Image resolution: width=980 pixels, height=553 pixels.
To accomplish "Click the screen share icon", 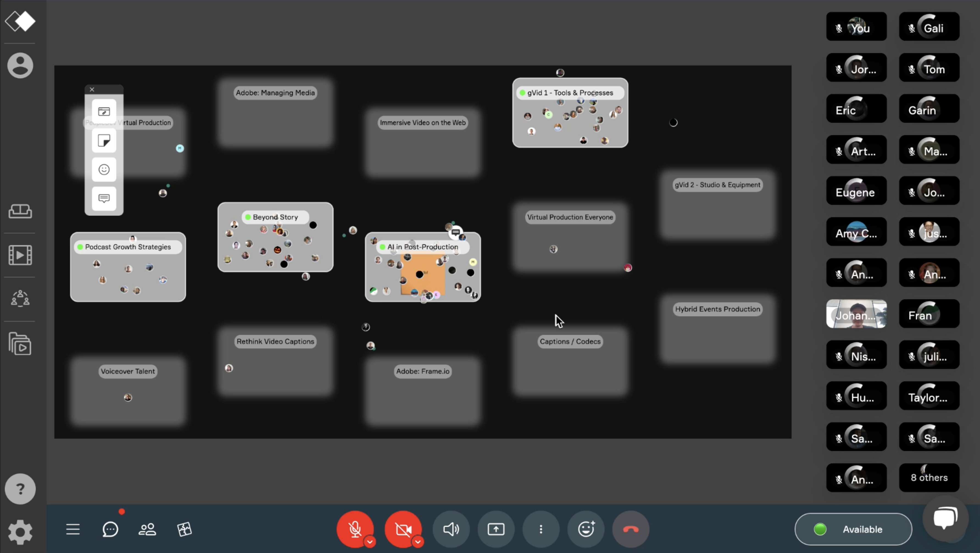I will pos(496,529).
